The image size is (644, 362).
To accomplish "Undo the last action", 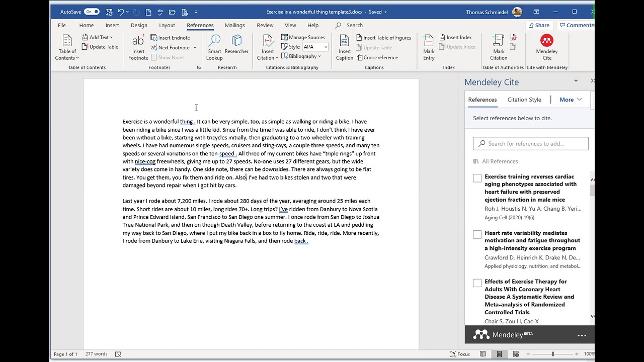I will point(121,12).
